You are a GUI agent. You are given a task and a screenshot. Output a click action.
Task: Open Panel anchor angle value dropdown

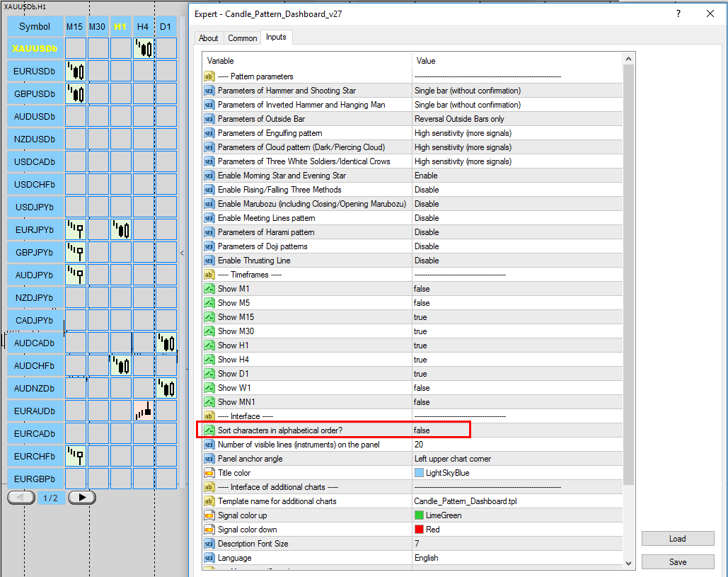[516, 459]
